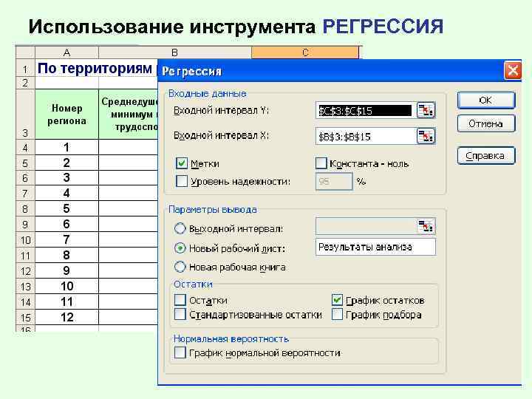This screenshot has height=399, width=532.
Task: Click the Регрессия dialog title bar
Action: 331,71
